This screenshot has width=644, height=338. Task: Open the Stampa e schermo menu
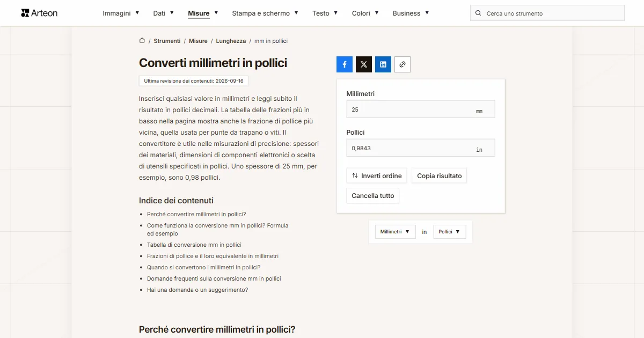coord(265,13)
